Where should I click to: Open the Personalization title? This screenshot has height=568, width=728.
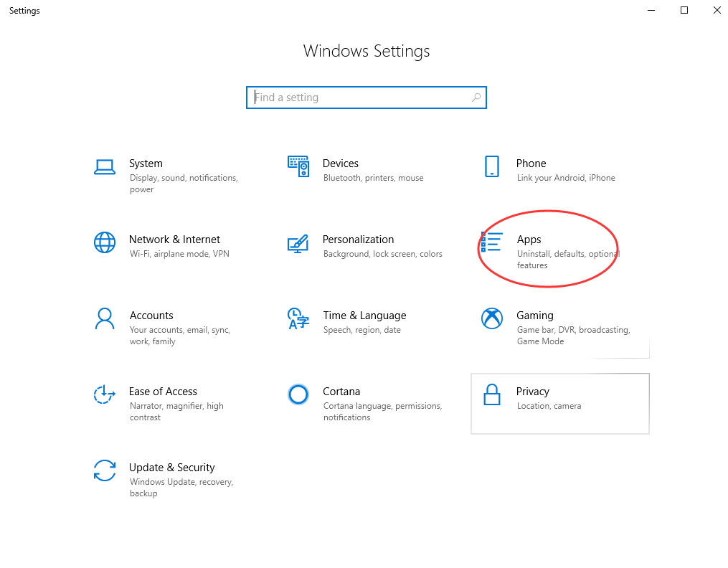(x=358, y=240)
